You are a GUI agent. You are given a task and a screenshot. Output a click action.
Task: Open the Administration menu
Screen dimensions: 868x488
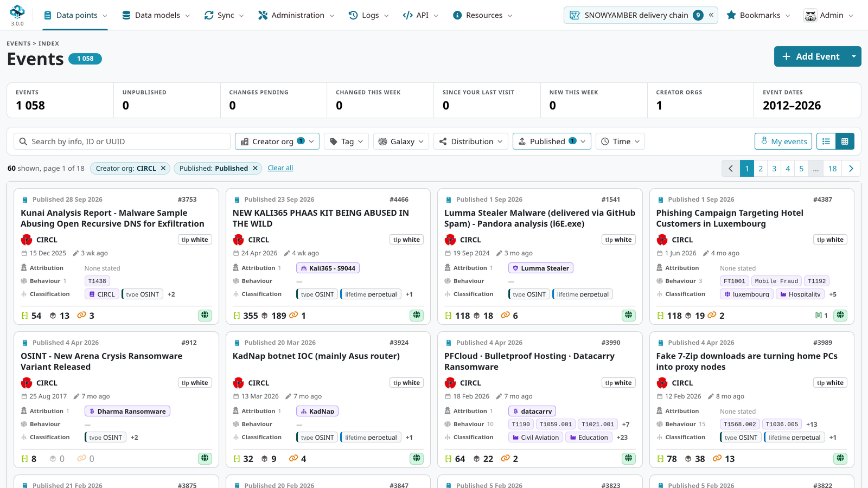(x=296, y=15)
